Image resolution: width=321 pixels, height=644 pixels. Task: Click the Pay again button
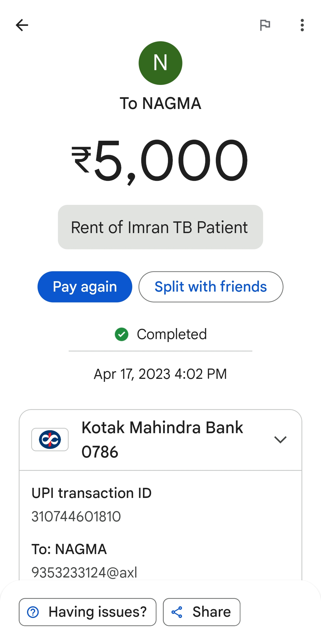coord(85,287)
